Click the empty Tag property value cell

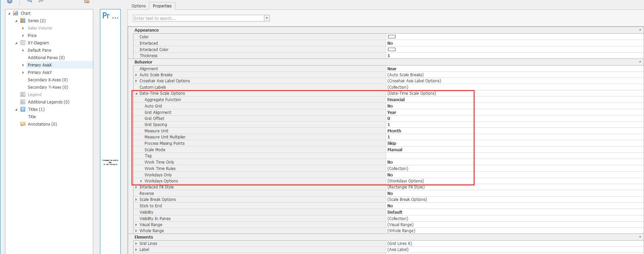pyautogui.click(x=515, y=156)
